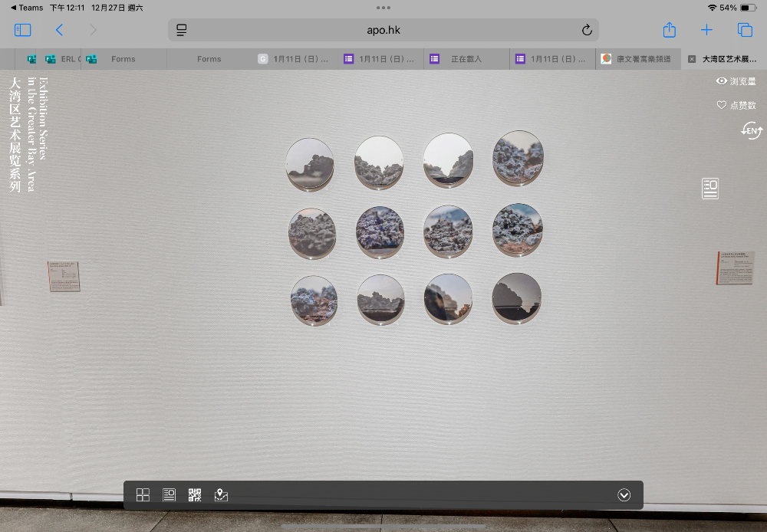Click the heart like button 点赞数
767x532 pixels.
(736, 105)
